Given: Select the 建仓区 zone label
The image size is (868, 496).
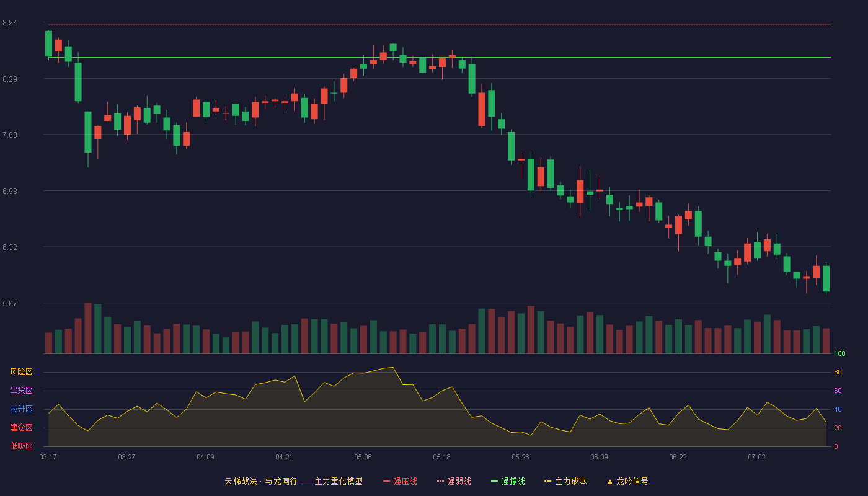Looking at the screenshot, I should pyautogui.click(x=21, y=428).
